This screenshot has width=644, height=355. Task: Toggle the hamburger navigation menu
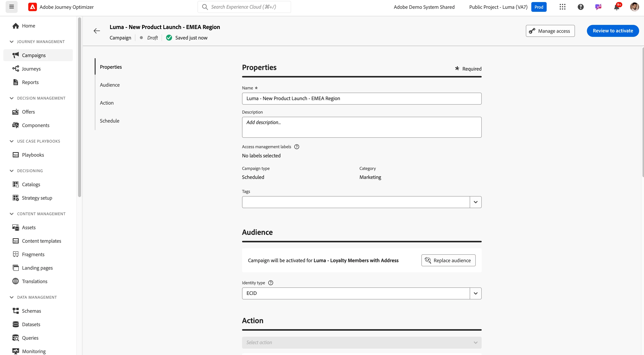pyautogui.click(x=11, y=7)
